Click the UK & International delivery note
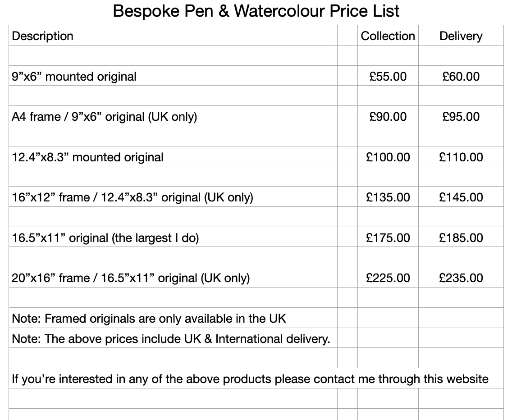 [171, 339]
